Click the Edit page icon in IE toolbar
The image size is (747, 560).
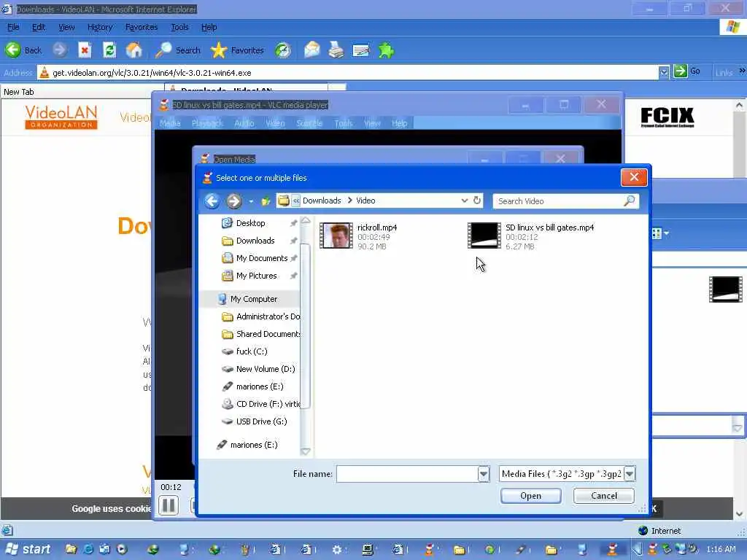click(x=360, y=50)
